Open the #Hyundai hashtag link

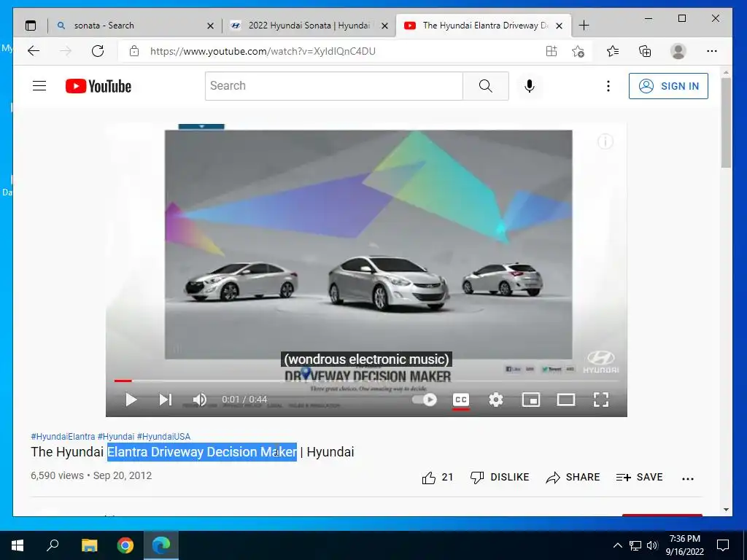pos(116,437)
